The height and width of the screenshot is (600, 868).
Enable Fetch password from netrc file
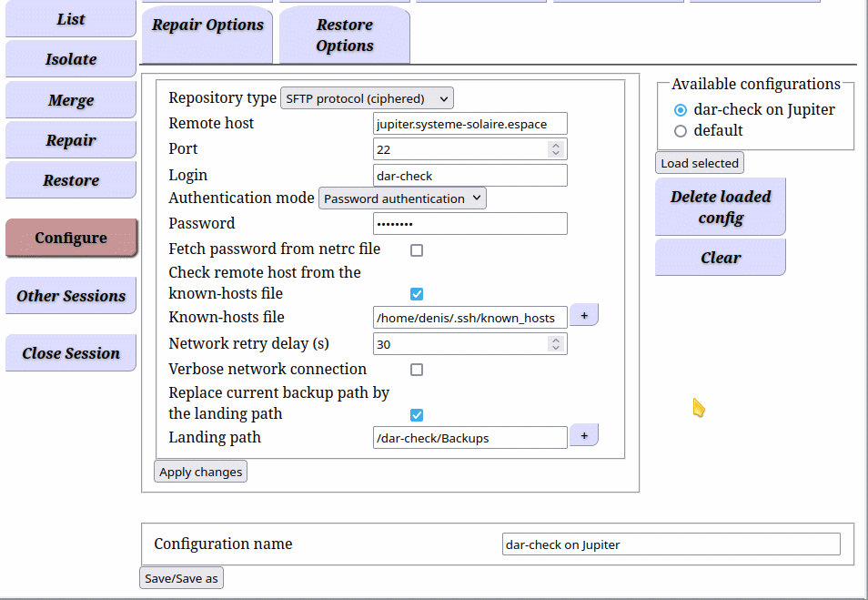pos(417,250)
